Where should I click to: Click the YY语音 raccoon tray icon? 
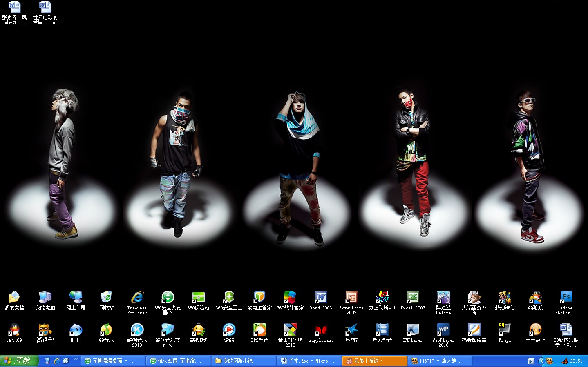click(x=550, y=361)
